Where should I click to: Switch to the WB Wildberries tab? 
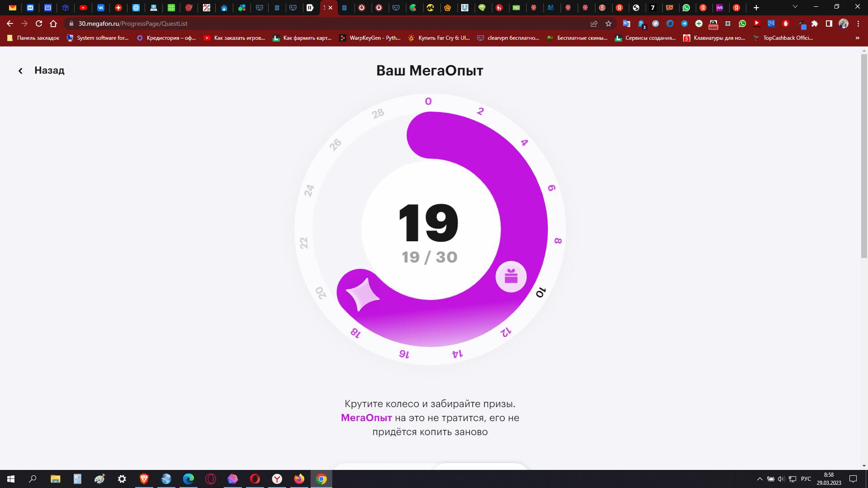coord(720,8)
